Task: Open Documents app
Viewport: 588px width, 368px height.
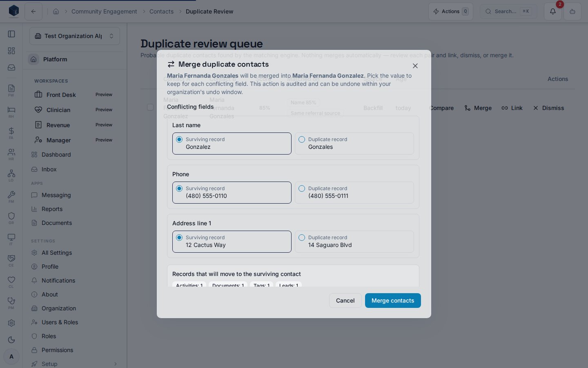Action: click(75, 223)
